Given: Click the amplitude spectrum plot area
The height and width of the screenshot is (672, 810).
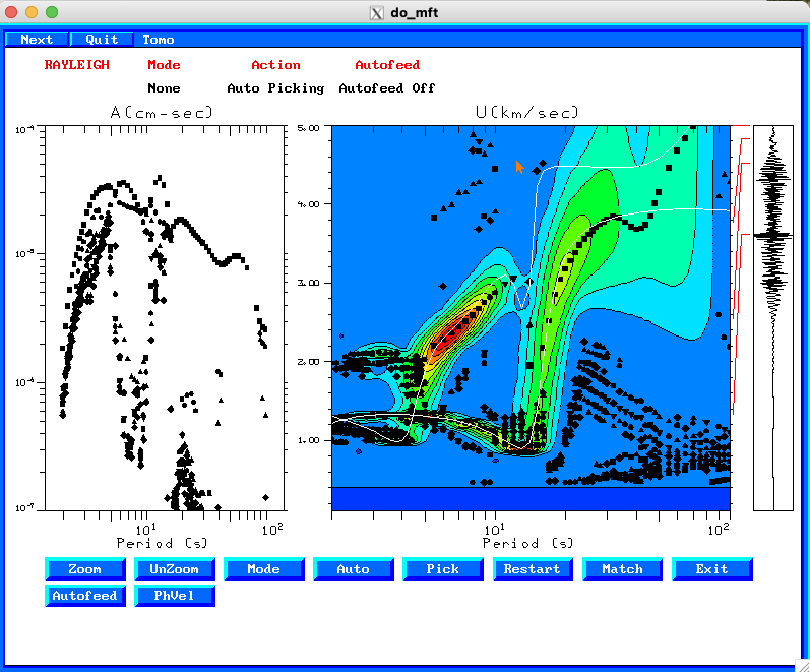Looking at the screenshot, I should (165, 318).
